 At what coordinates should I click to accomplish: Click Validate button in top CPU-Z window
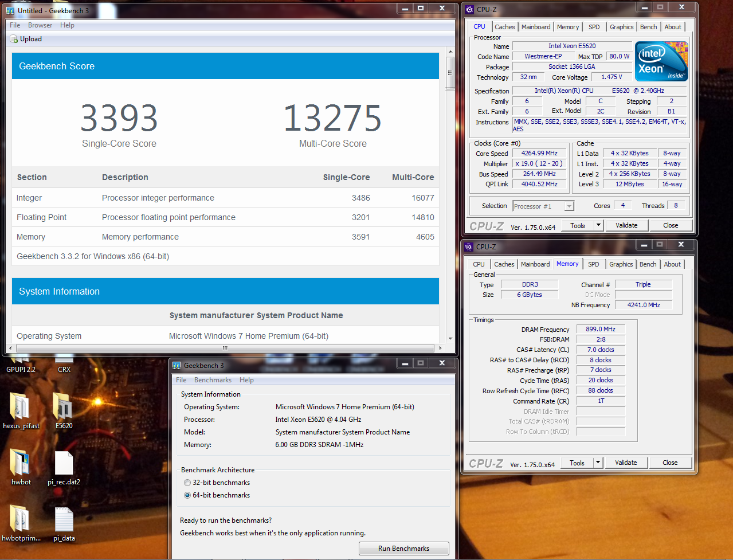[626, 225]
